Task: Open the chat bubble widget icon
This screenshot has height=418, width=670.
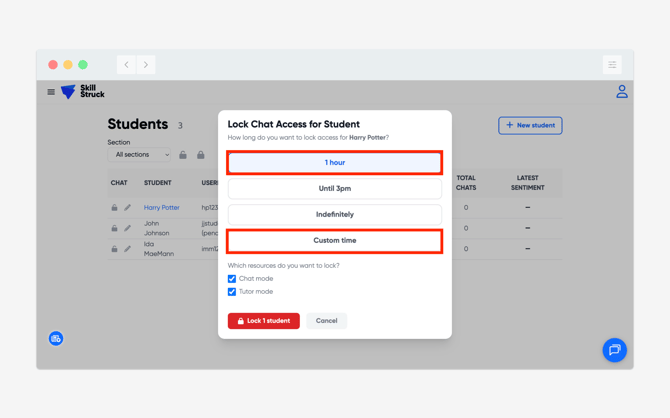Action: (x=614, y=350)
